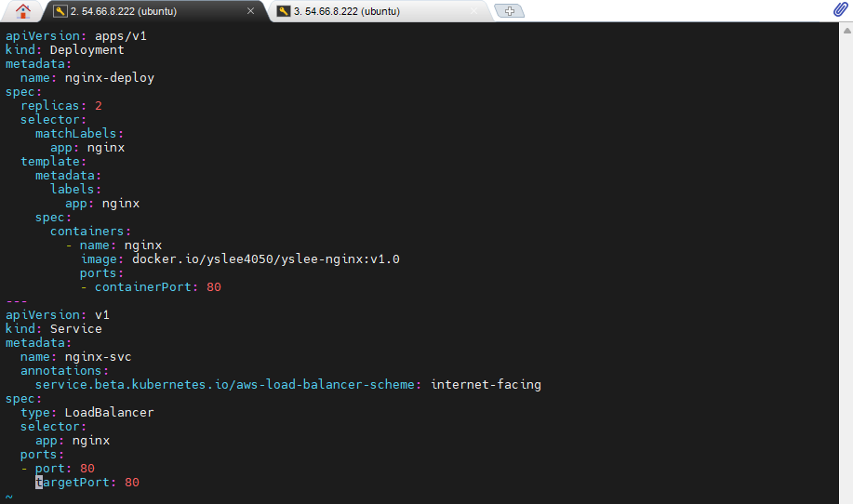Click on 'targetPort:' key
The image size is (853, 504).
pos(75,483)
